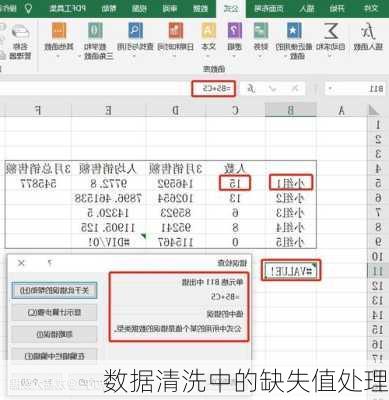Select the Formulas (公式) ribbon tab

(231, 8)
